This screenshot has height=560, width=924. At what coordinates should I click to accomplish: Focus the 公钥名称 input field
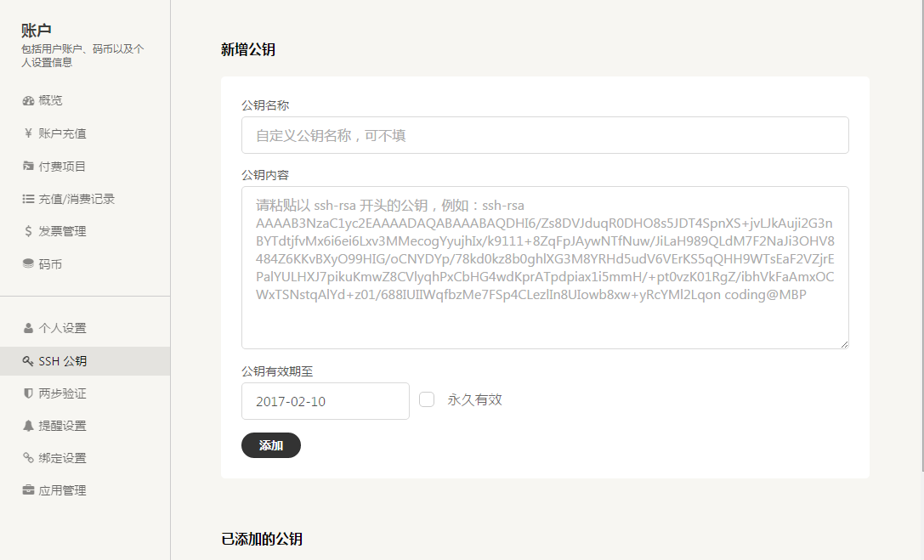coord(545,135)
